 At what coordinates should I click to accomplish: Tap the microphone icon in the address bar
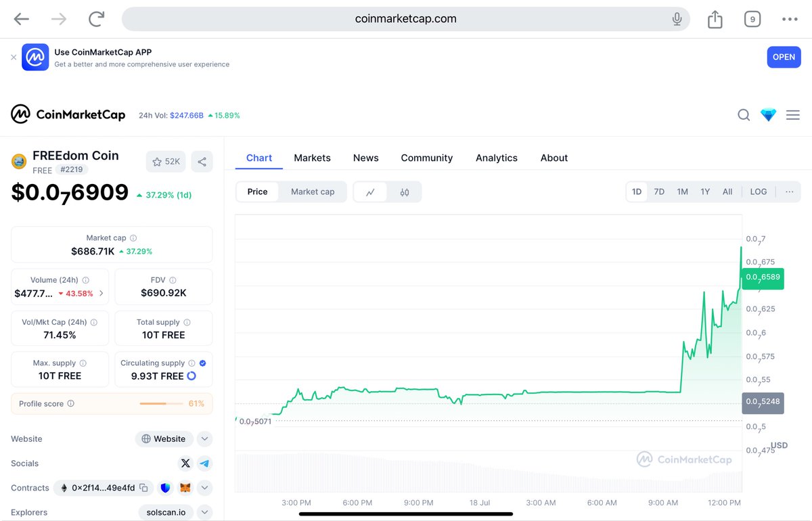pyautogui.click(x=677, y=19)
